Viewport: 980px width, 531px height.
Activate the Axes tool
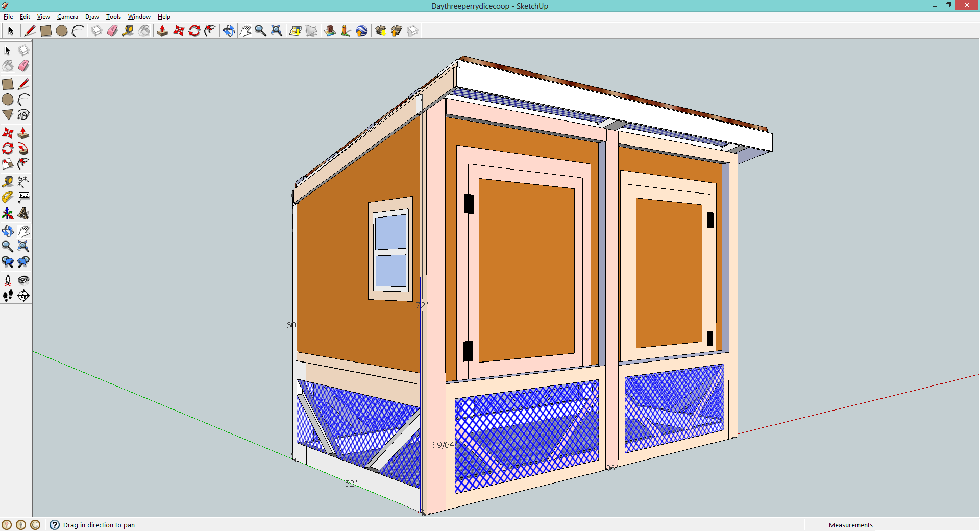coord(8,213)
